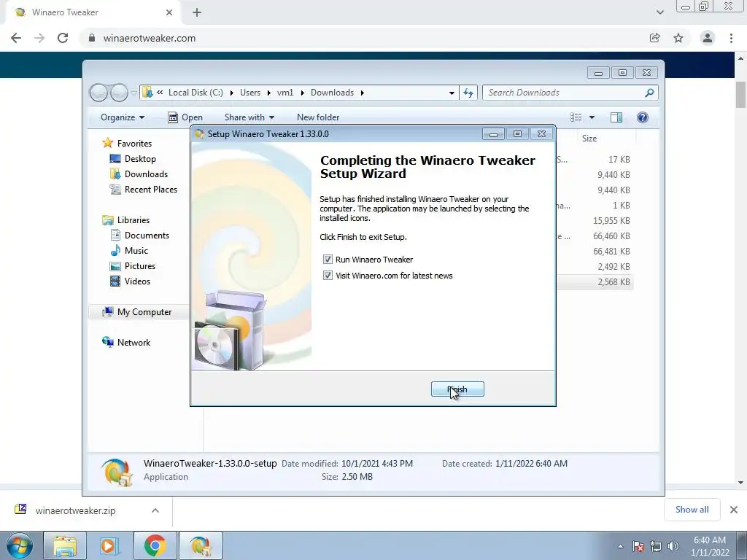This screenshot has width=747, height=560.
Task: Open a new Chrome tab
Action: click(x=197, y=12)
